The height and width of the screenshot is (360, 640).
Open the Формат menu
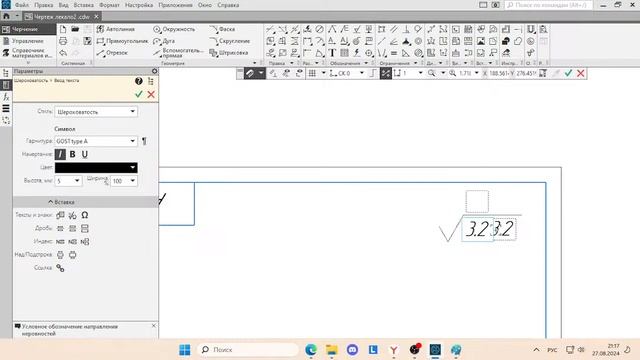click(x=109, y=5)
